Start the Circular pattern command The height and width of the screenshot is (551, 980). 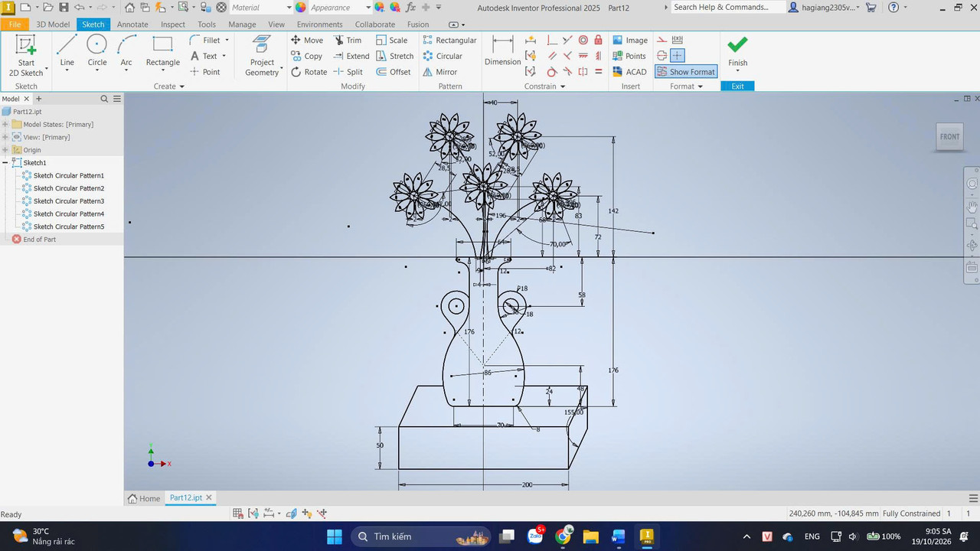coord(443,56)
